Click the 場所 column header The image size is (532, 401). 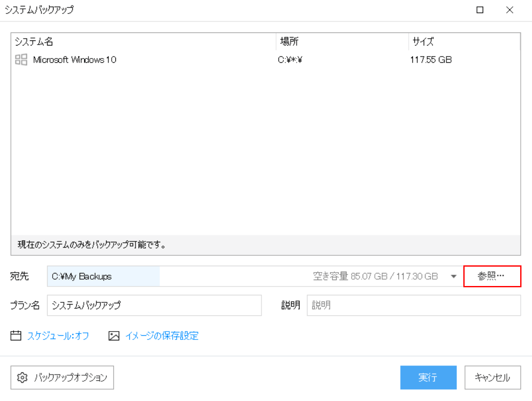(290, 42)
